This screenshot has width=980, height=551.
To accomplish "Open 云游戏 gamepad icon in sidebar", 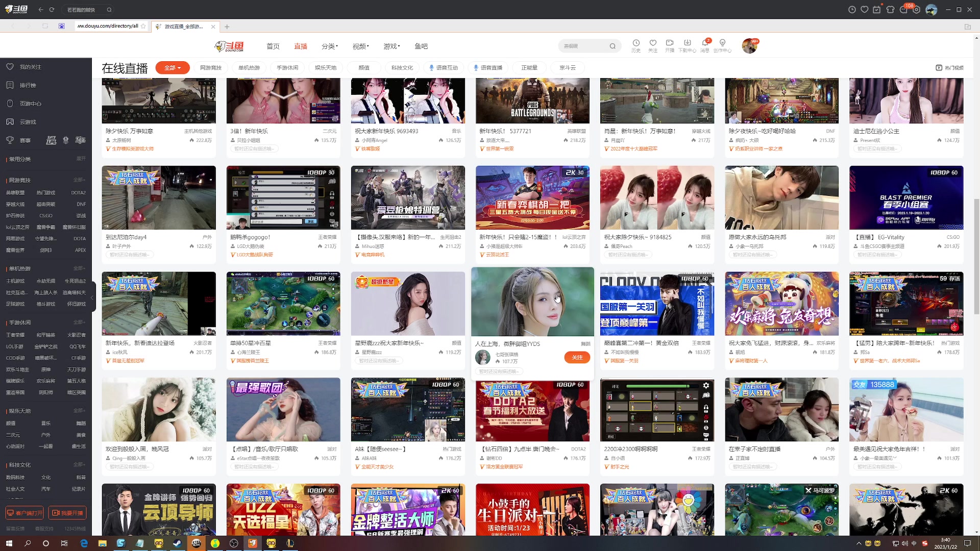I will pyautogui.click(x=10, y=122).
